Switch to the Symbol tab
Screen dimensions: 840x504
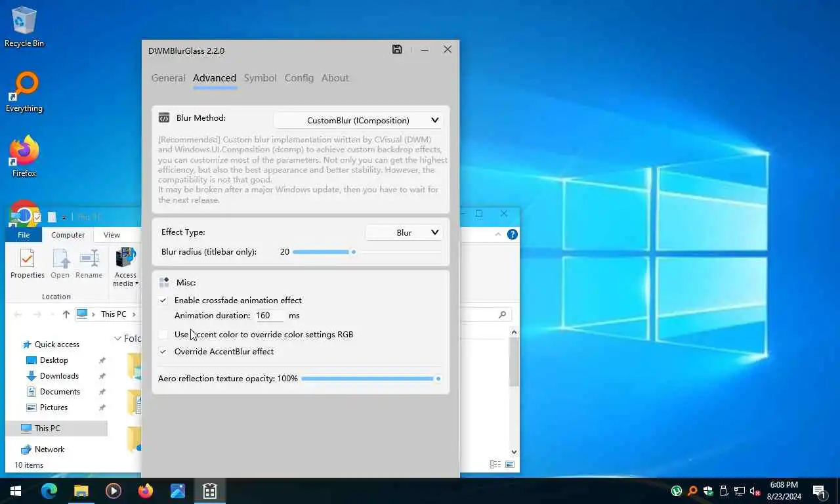[260, 77]
